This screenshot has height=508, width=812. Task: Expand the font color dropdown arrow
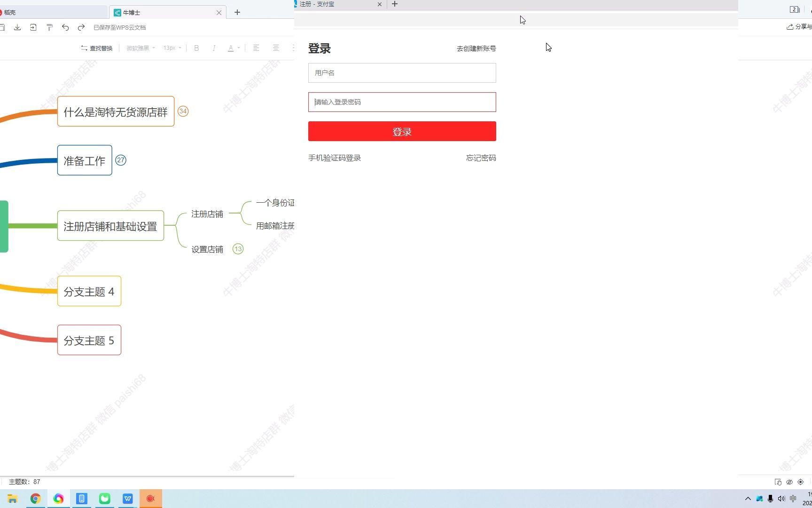coord(239,48)
